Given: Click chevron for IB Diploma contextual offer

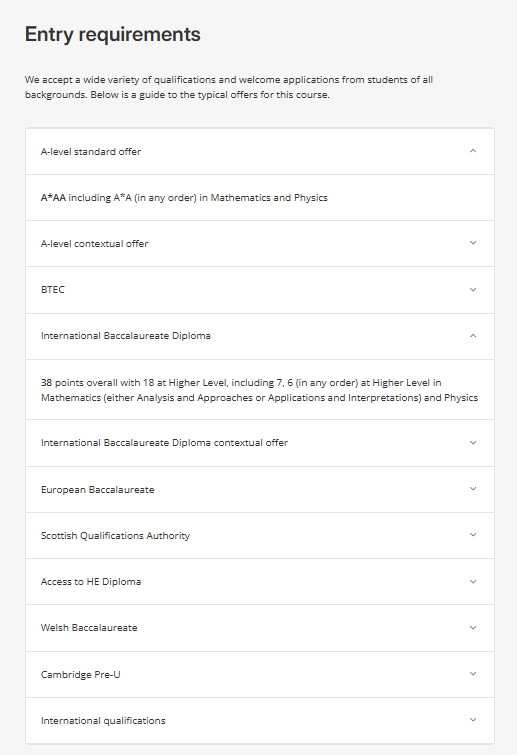Looking at the screenshot, I should [x=473, y=443].
